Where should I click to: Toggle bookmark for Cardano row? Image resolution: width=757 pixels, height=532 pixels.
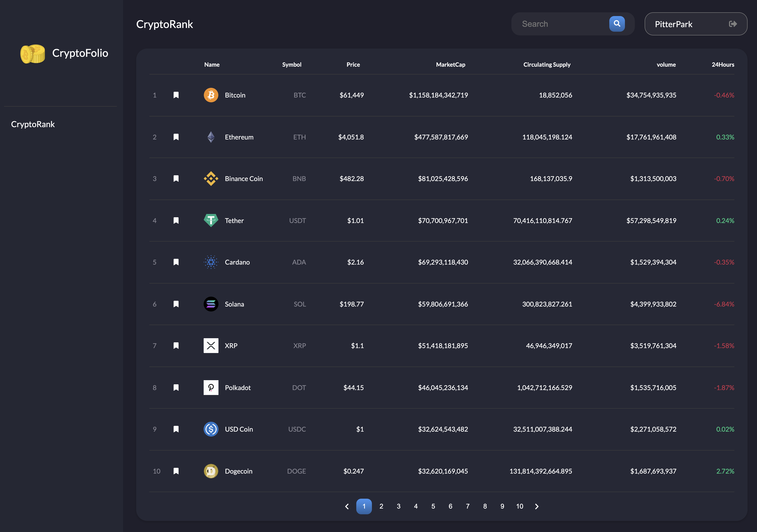176,262
